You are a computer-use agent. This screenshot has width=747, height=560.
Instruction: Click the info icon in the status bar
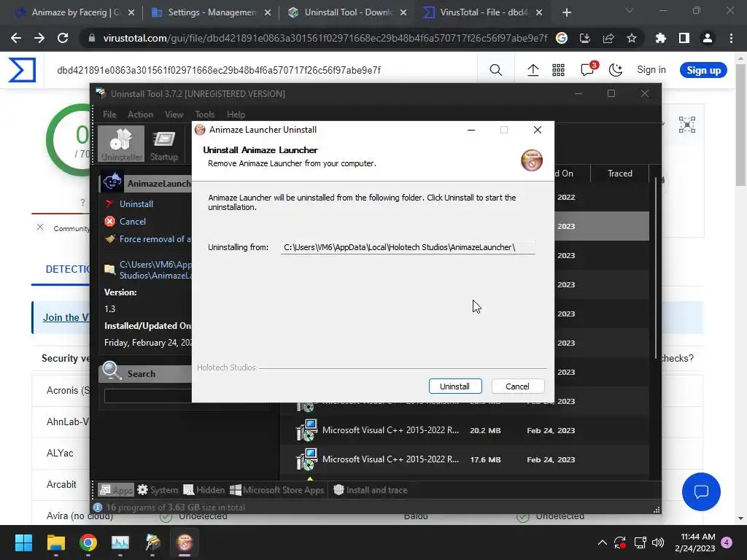tap(98, 507)
